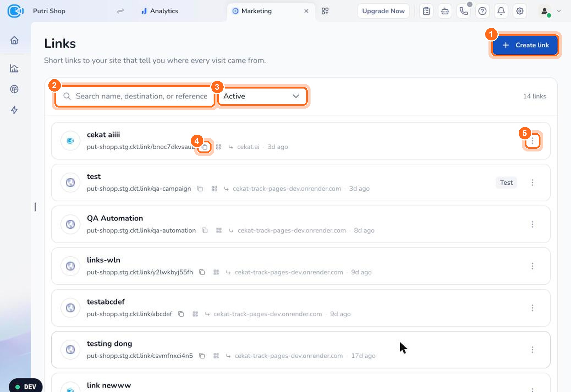The width and height of the screenshot is (571, 392).
Task: Open the robot bot icon
Action: 445,11
